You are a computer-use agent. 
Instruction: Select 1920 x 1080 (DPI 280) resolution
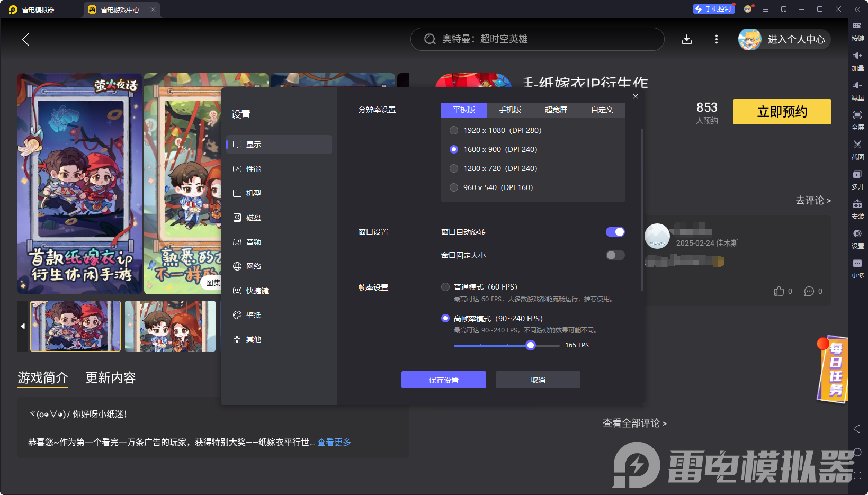(x=454, y=130)
